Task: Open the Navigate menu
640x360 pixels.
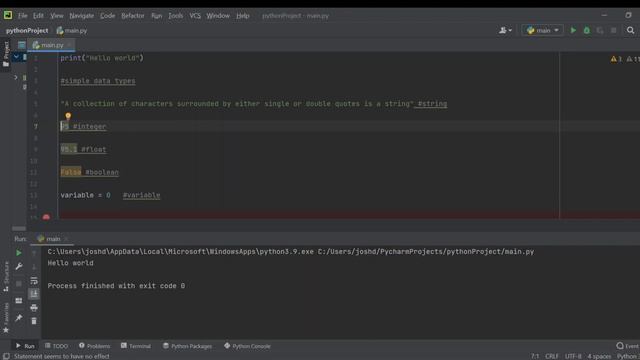Action: click(x=81, y=16)
